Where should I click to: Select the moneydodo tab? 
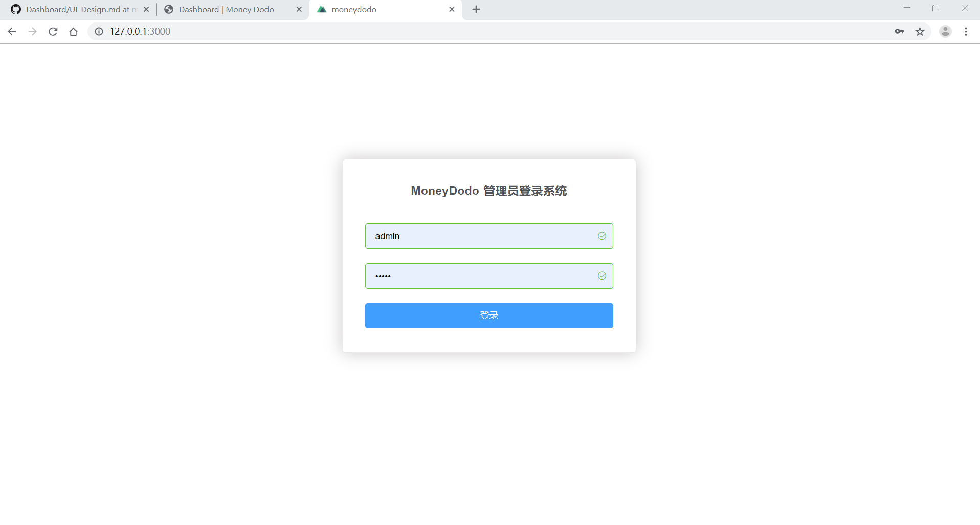[x=385, y=10]
